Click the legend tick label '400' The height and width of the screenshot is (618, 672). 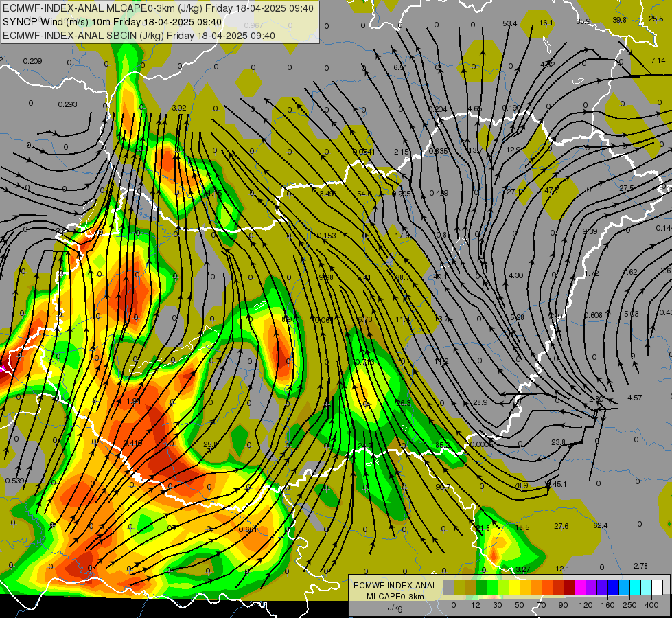coord(651,605)
